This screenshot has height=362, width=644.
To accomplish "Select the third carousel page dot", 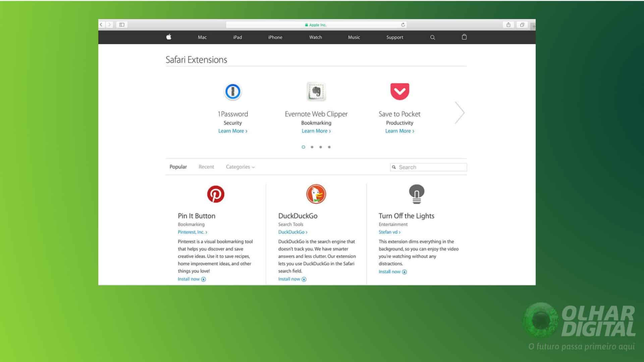I will pyautogui.click(x=321, y=147).
